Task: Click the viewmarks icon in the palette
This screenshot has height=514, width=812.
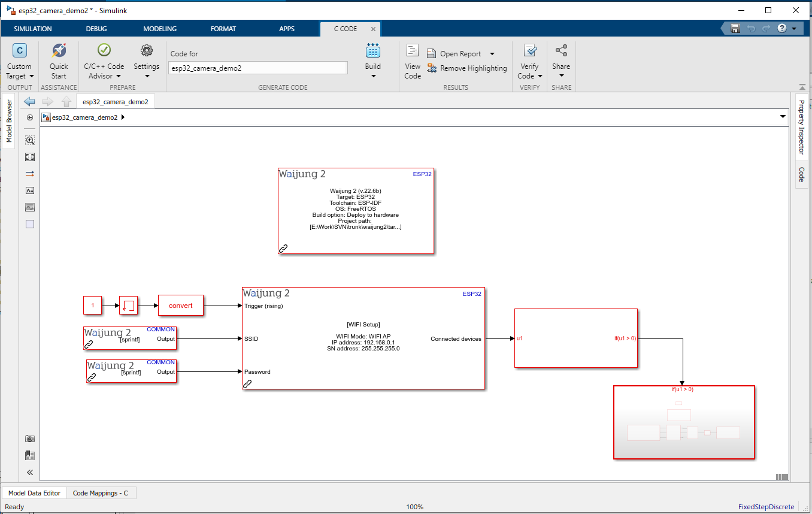Action: (x=30, y=455)
